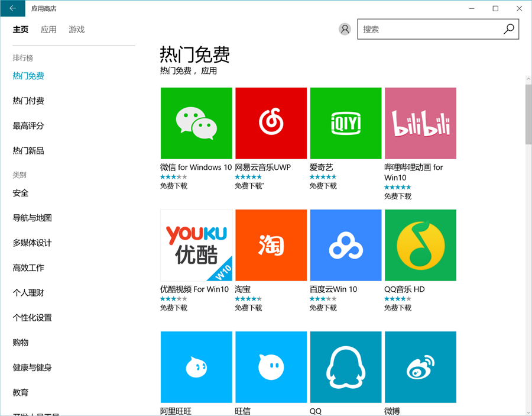Select the 微博 app icon
The height and width of the screenshot is (416, 532).
click(420, 367)
